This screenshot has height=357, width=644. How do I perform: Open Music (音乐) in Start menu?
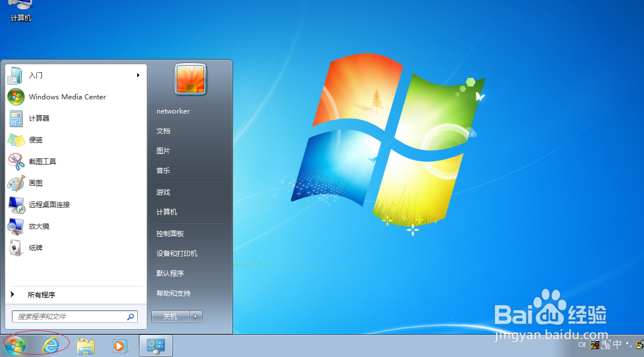click(x=163, y=171)
